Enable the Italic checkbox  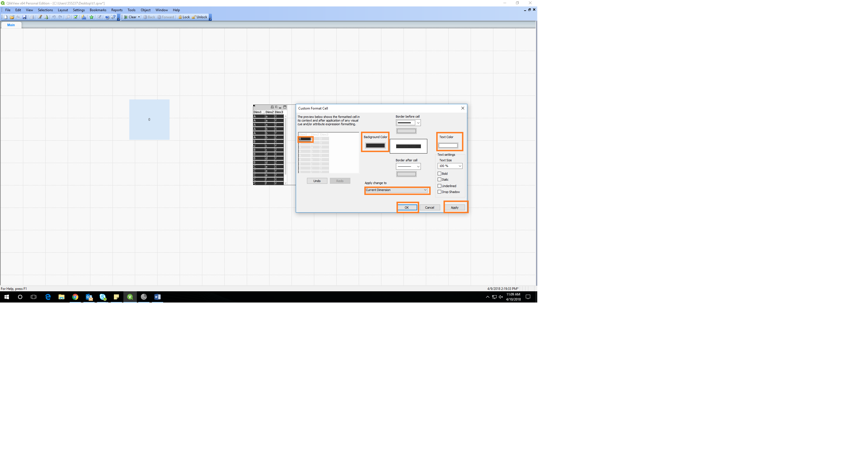click(x=439, y=180)
